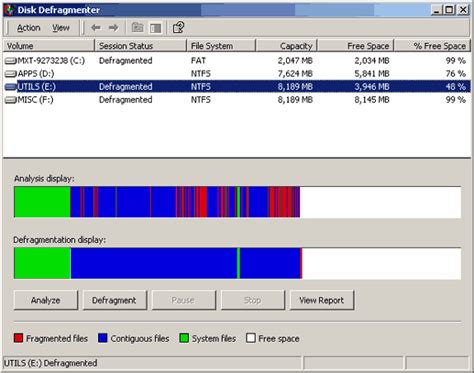Viewport: 474px width, 373px height.
Task: Select the UTILS (E:) volume row
Action: (237, 87)
